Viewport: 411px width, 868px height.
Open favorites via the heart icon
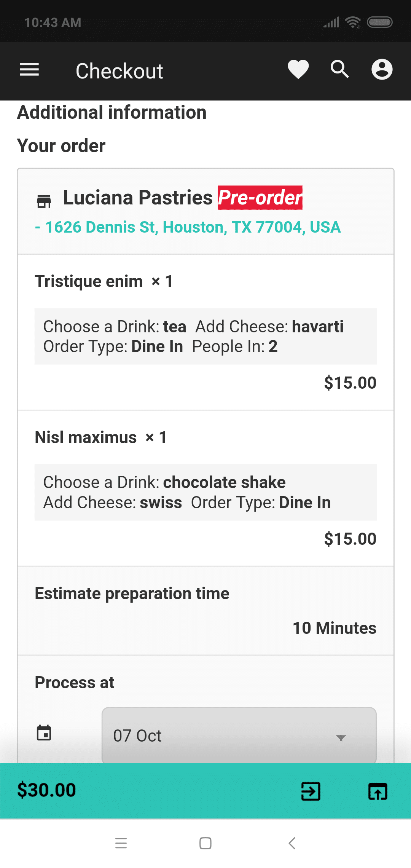pyautogui.click(x=298, y=70)
